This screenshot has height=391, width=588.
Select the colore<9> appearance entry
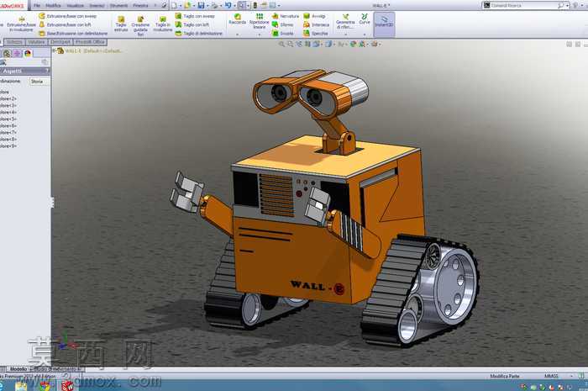coord(8,146)
